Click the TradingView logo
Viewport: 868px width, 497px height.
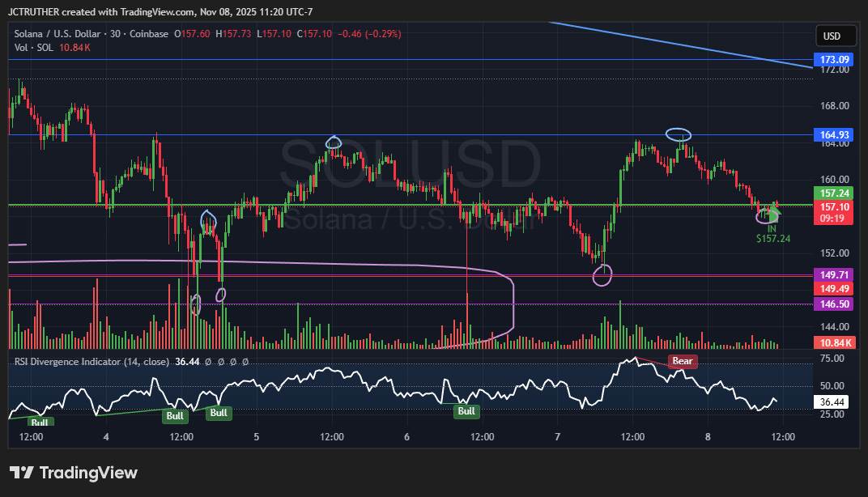[x=74, y=473]
